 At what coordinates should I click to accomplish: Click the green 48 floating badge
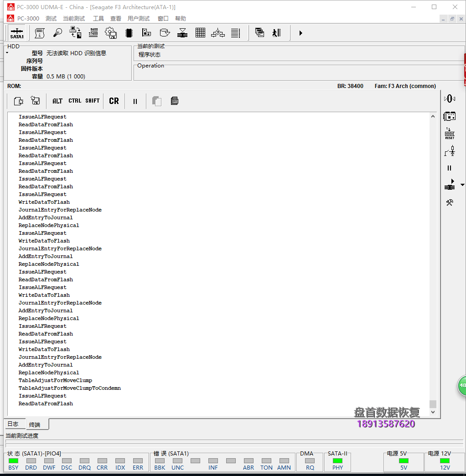point(462,385)
